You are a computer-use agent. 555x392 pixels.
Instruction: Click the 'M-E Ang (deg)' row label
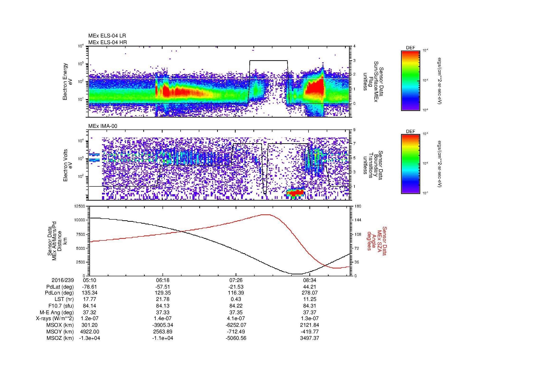click(57, 313)
